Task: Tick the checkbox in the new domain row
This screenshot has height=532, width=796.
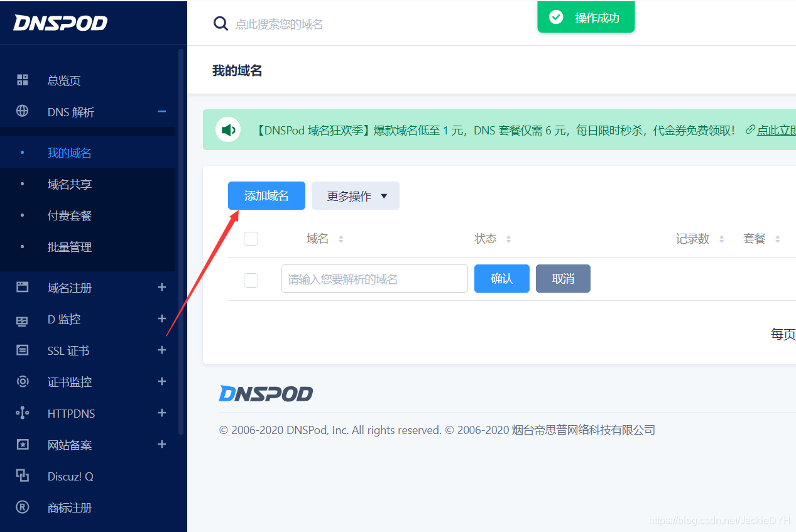Action: click(251, 280)
